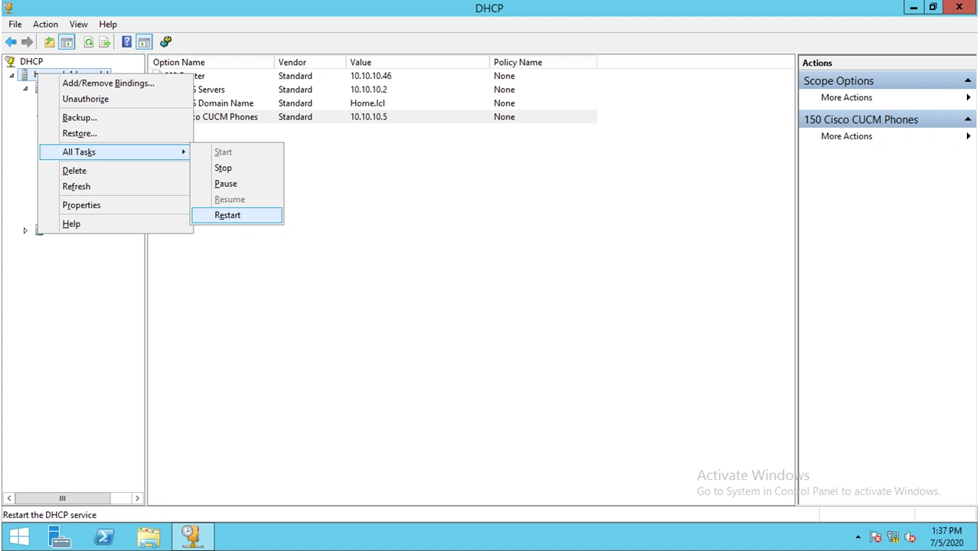Click the Windows Start button
The width and height of the screenshot is (980, 551).
coord(19,537)
